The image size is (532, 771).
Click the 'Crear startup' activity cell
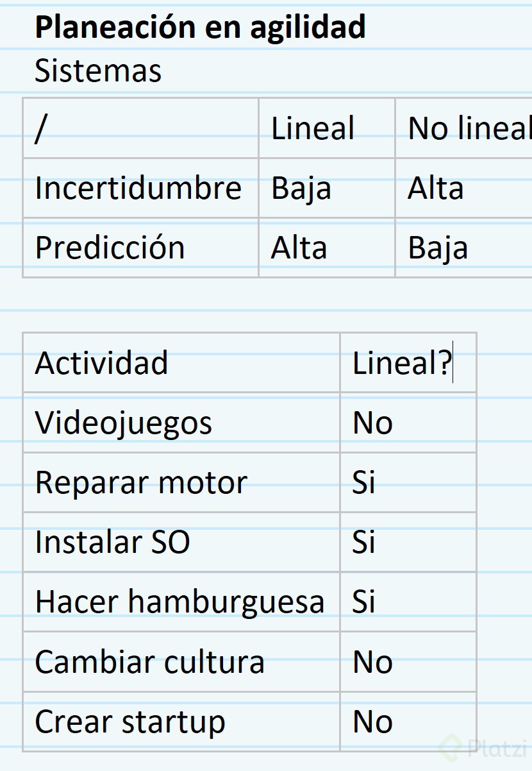coord(130,722)
